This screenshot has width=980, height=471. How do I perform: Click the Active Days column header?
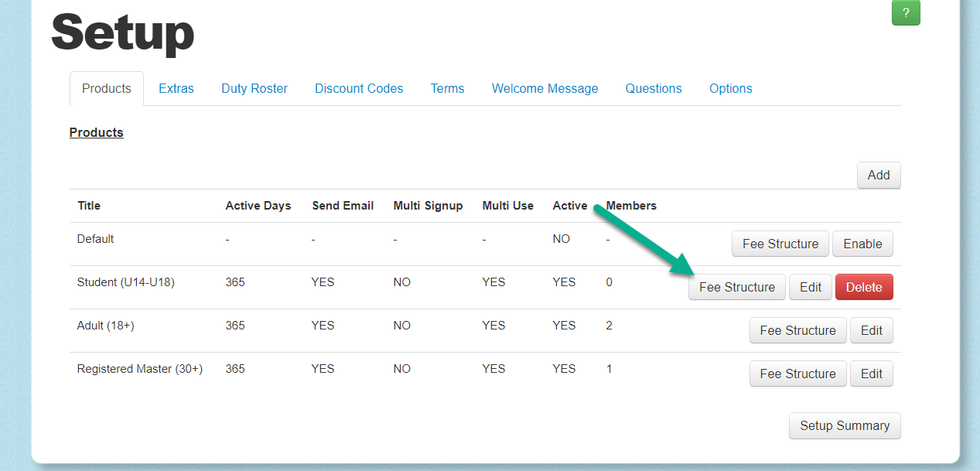coord(258,206)
